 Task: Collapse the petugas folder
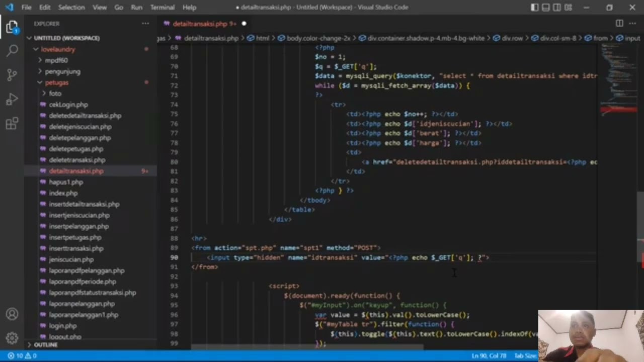coord(56,82)
